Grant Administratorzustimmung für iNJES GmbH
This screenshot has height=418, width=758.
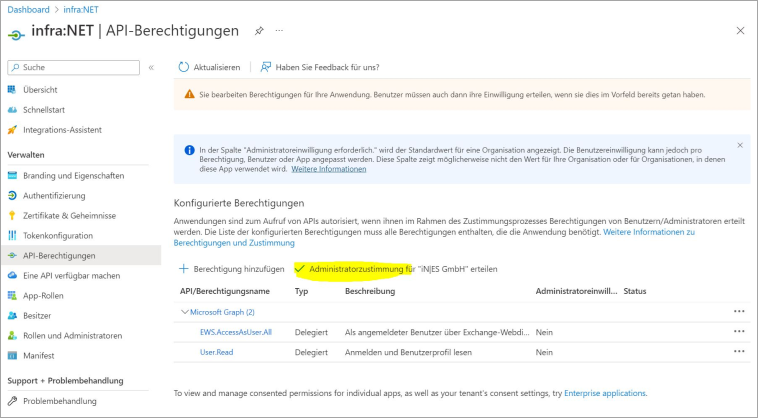402,269
